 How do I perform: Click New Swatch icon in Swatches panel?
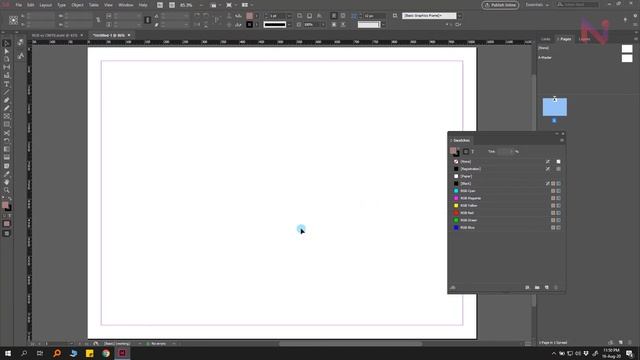point(547,287)
